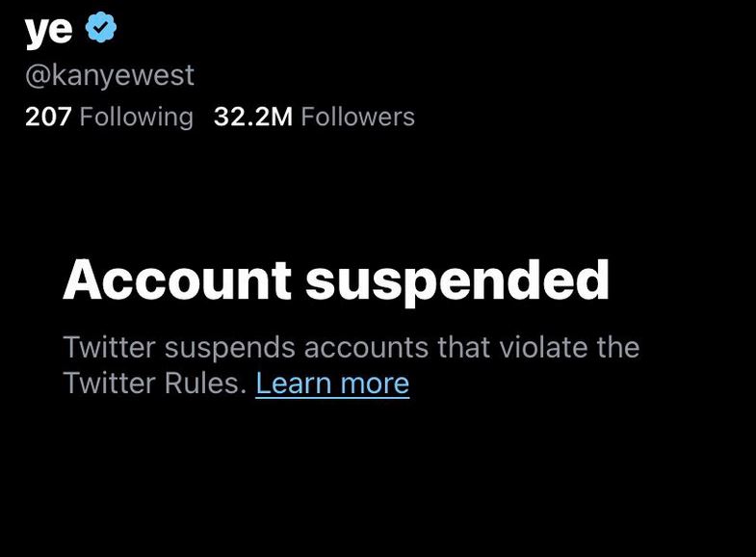Click the "Account suspended" heading
Image resolution: width=756 pixels, height=557 pixels.
(336, 280)
